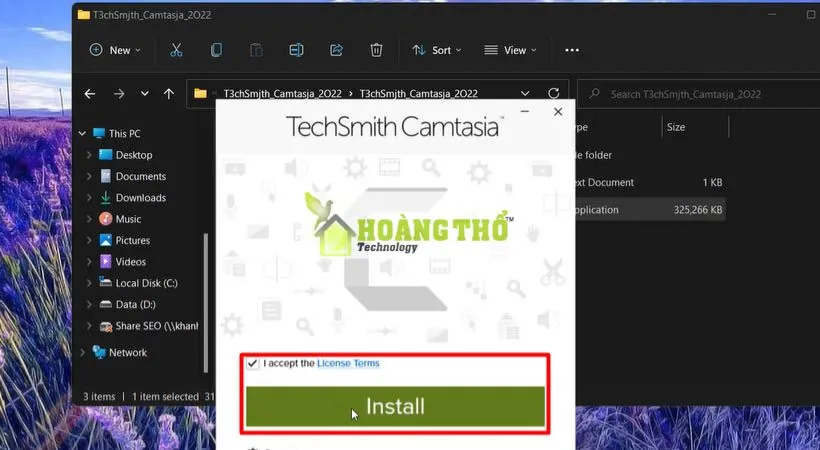Click the Videos folder icon
The image size is (820, 450).
[x=106, y=262]
